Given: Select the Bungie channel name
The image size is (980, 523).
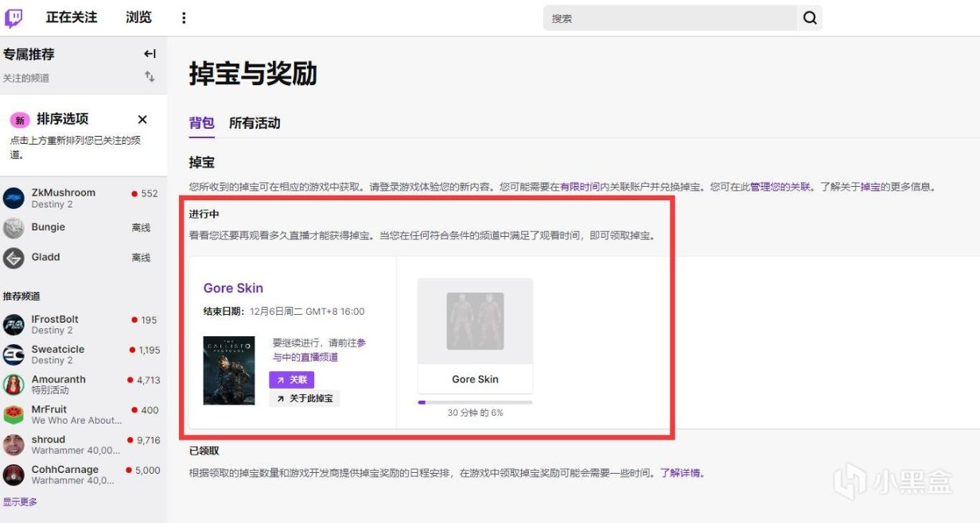Looking at the screenshot, I should click(x=49, y=227).
